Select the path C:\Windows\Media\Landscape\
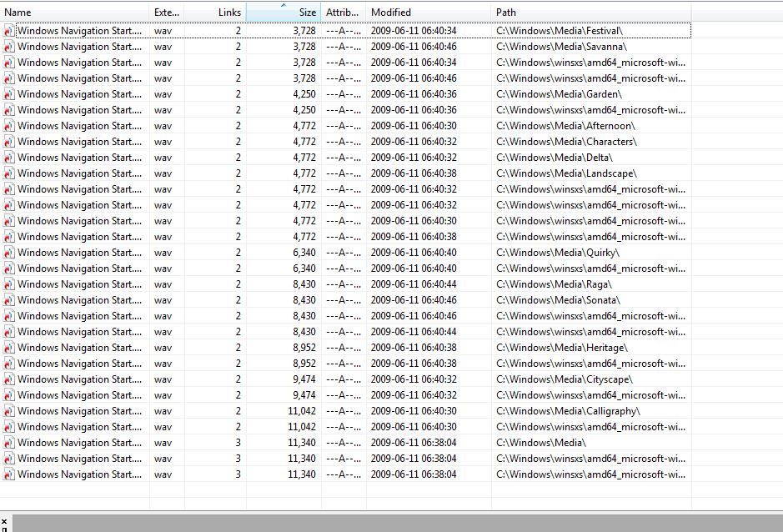Viewport: 783px width, 532px height. tap(566, 173)
